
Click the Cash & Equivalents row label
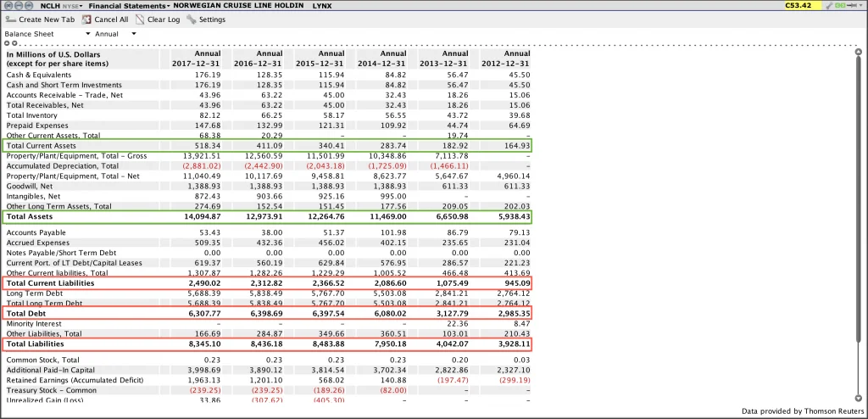(x=39, y=75)
